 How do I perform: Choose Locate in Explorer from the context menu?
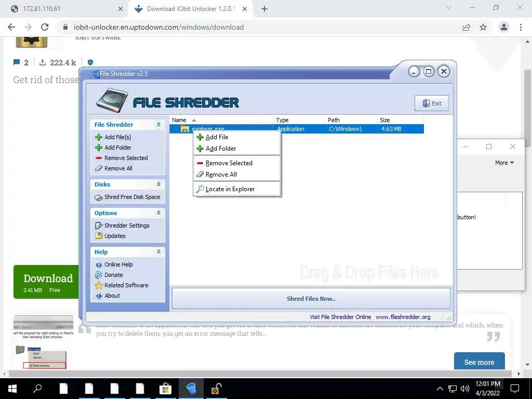(x=237, y=189)
